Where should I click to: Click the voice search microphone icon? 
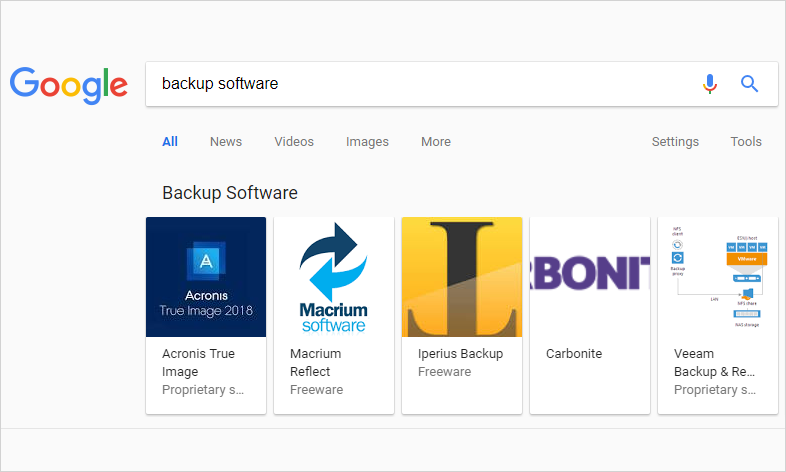(x=710, y=84)
